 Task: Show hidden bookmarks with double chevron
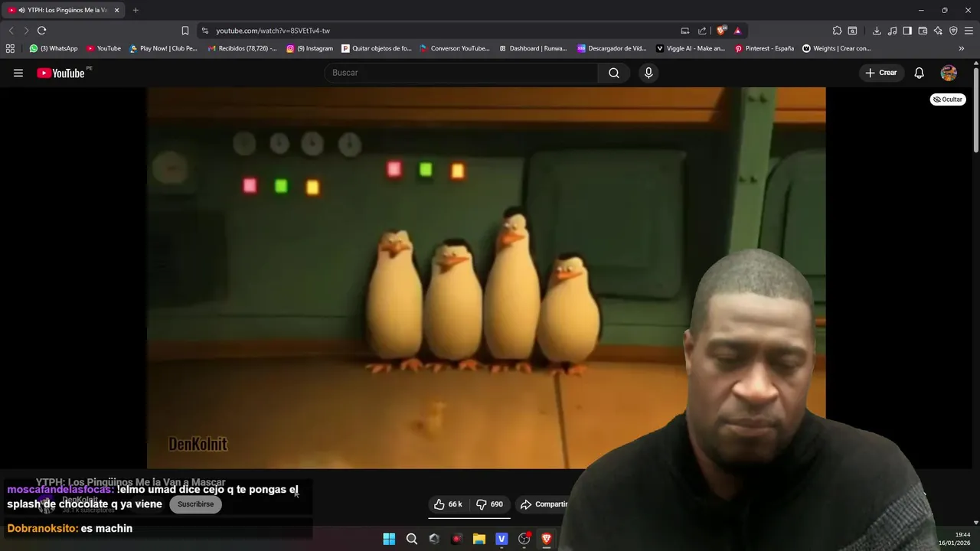962,48
